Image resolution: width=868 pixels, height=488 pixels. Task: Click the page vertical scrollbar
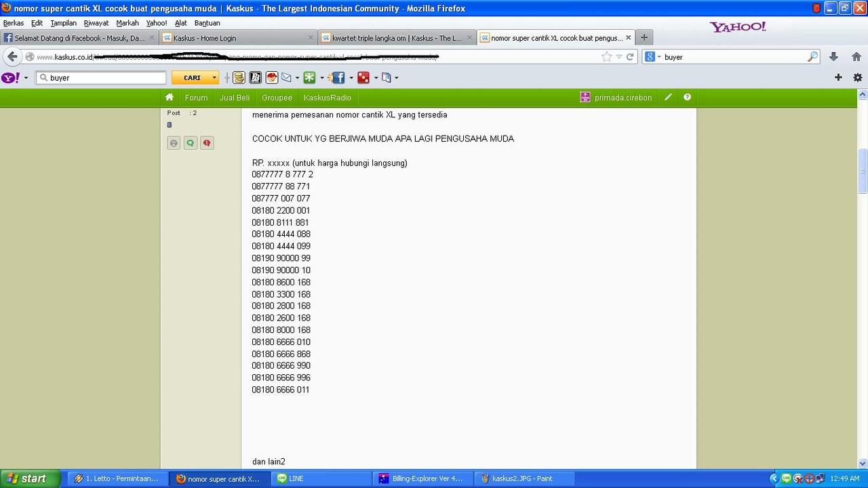click(x=863, y=171)
